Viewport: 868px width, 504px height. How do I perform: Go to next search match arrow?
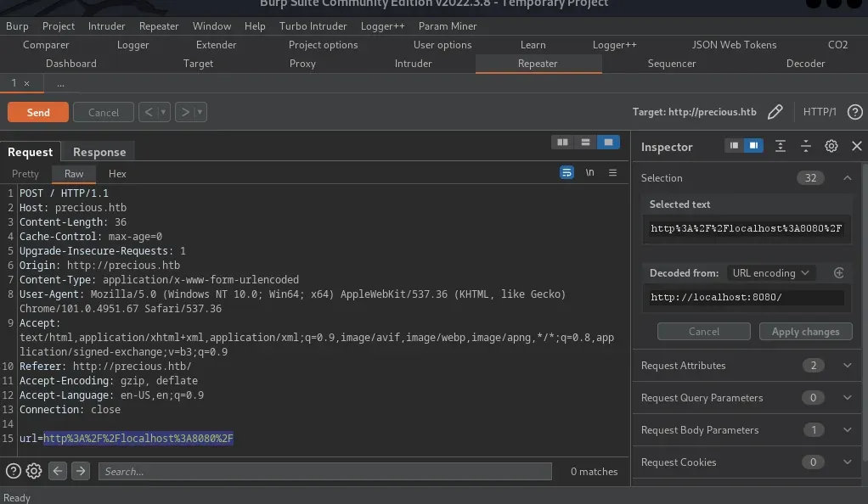pos(81,471)
